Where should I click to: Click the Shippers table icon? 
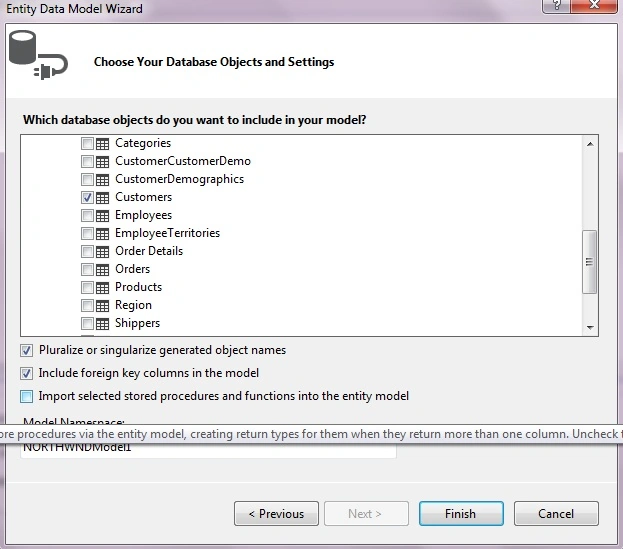pyautogui.click(x=103, y=324)
